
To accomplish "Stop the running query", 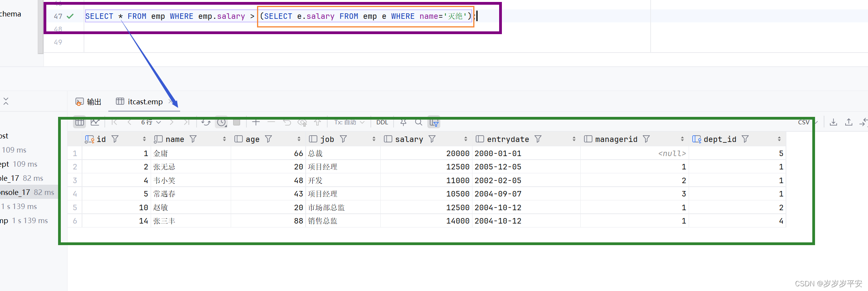I will coord(237,122).
